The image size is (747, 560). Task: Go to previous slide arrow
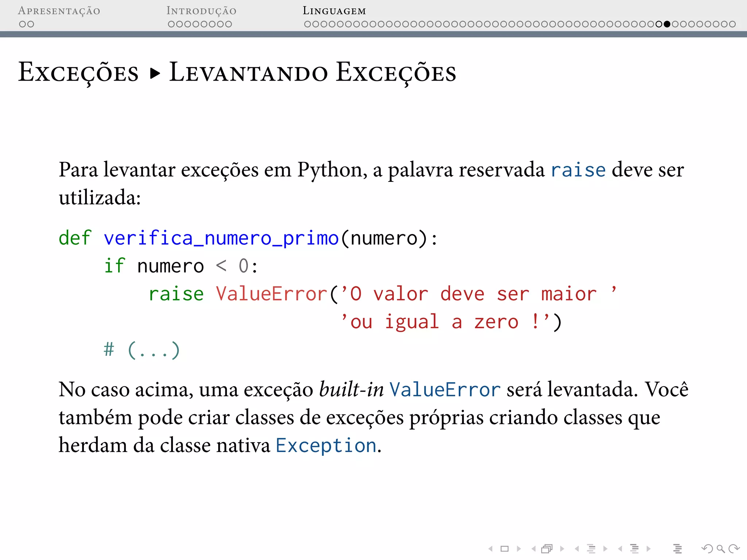click(491, 549)
